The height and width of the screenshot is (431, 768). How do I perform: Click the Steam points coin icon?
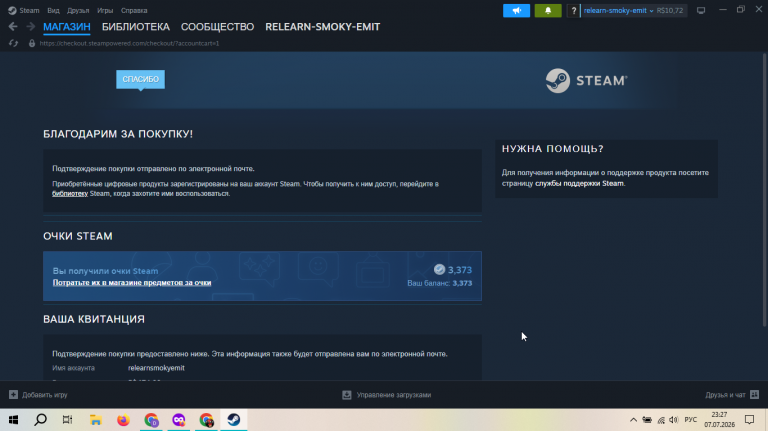pos(439,269)
